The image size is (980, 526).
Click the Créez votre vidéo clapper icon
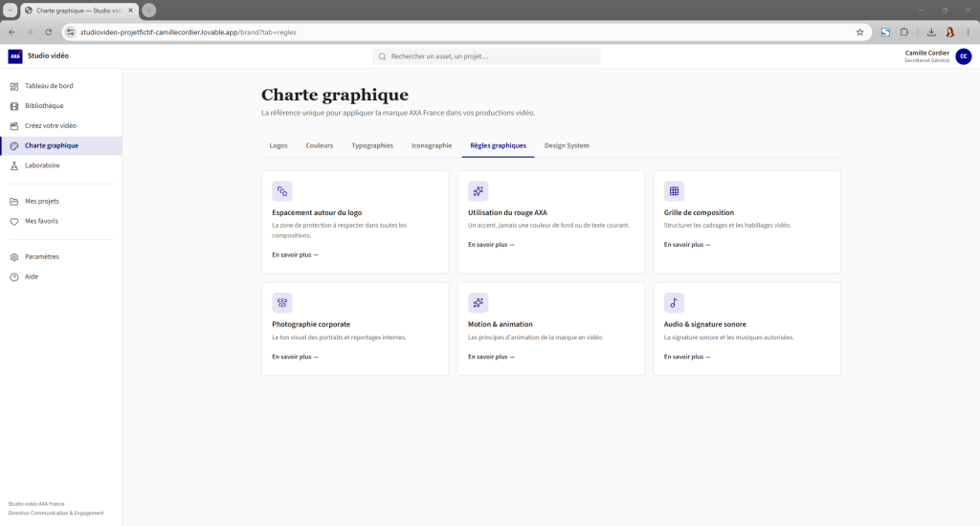(14, 126)
